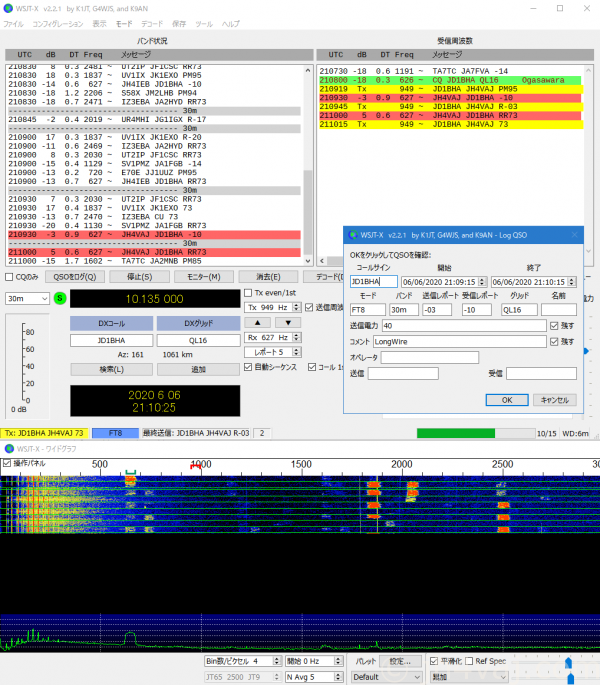Image resolution: width=600 pixels, height=685 pixels.
Task: Open the ファイル menu
Action: [x=14, y=23]
